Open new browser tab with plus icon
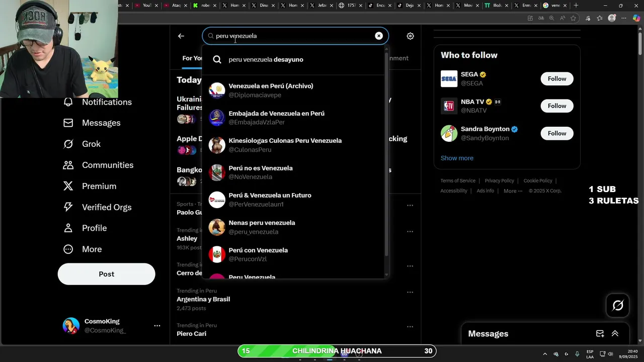Image resolution: width=644 pixels, height=362 pixels. coord(576,6)
